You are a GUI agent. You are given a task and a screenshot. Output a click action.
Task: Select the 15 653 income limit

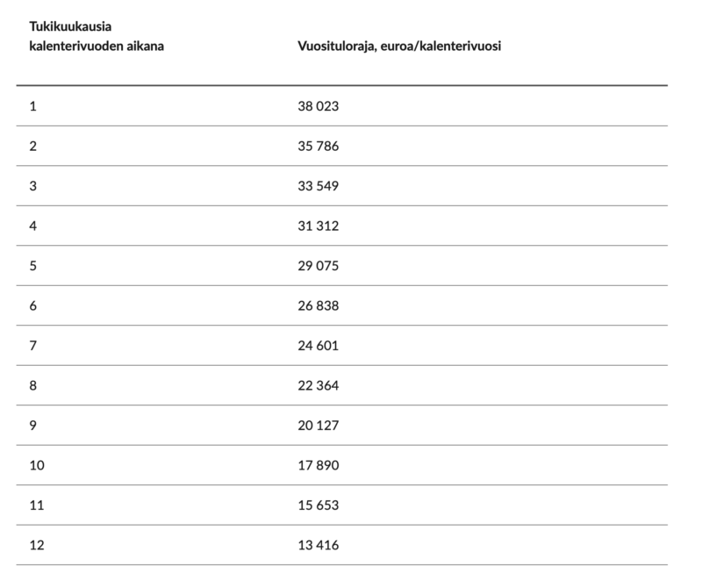tap(318, 506)
